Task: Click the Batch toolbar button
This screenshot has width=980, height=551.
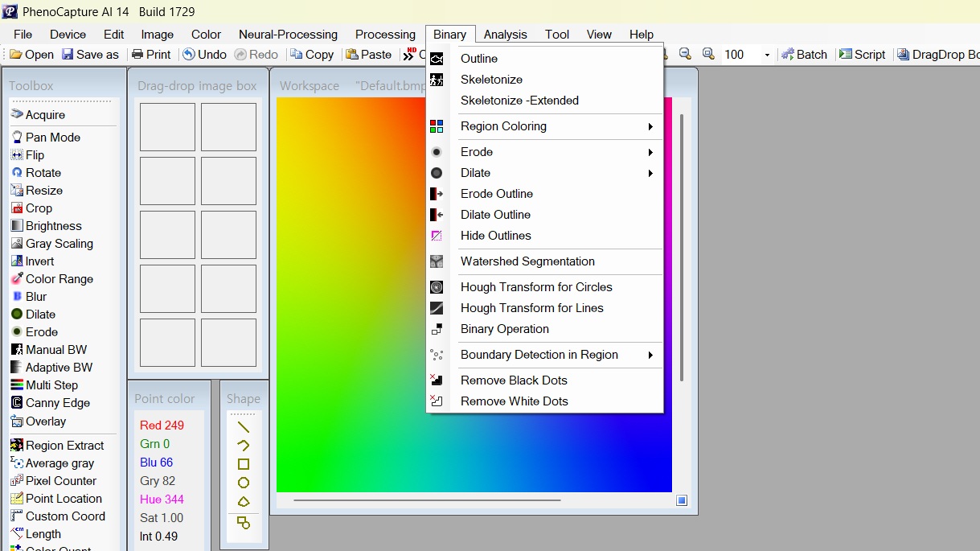Action: [804, 54]
